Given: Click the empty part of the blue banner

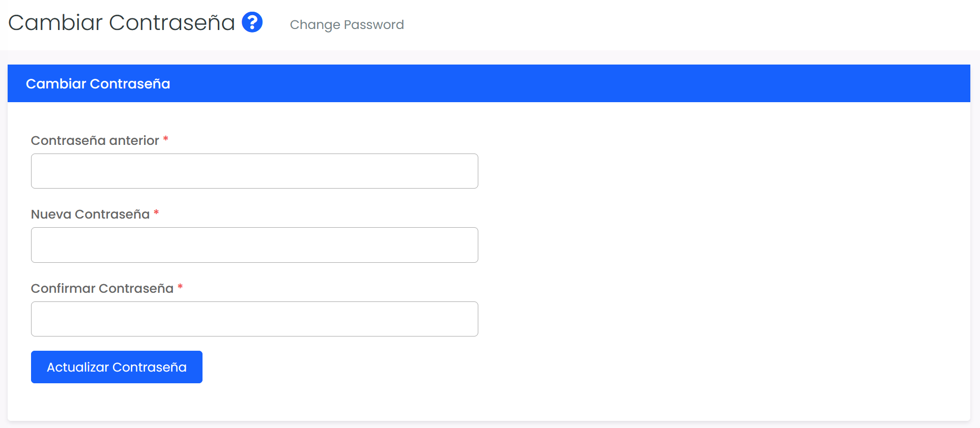Looking at the screenshot, I should 560,84.
